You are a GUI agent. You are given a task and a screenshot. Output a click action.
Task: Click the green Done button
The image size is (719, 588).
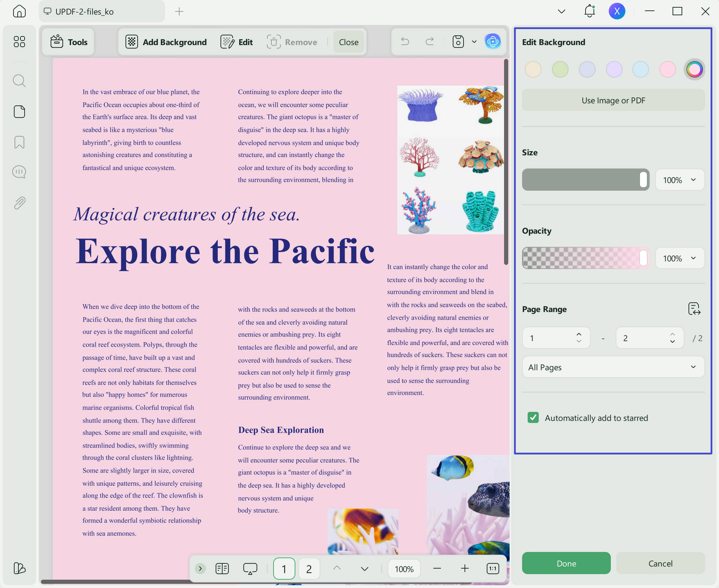click(x=566, y=563)
